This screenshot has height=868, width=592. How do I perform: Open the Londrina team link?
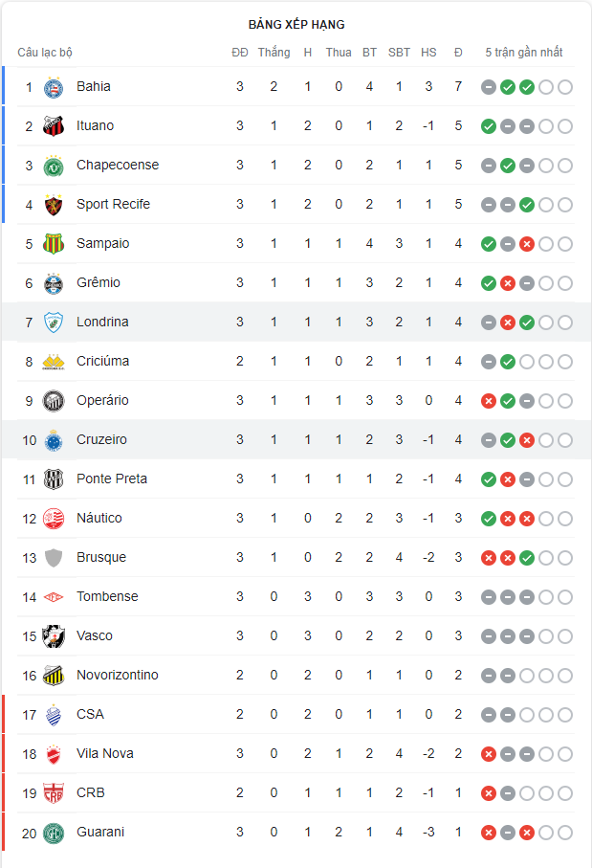[x=102, y=323]
